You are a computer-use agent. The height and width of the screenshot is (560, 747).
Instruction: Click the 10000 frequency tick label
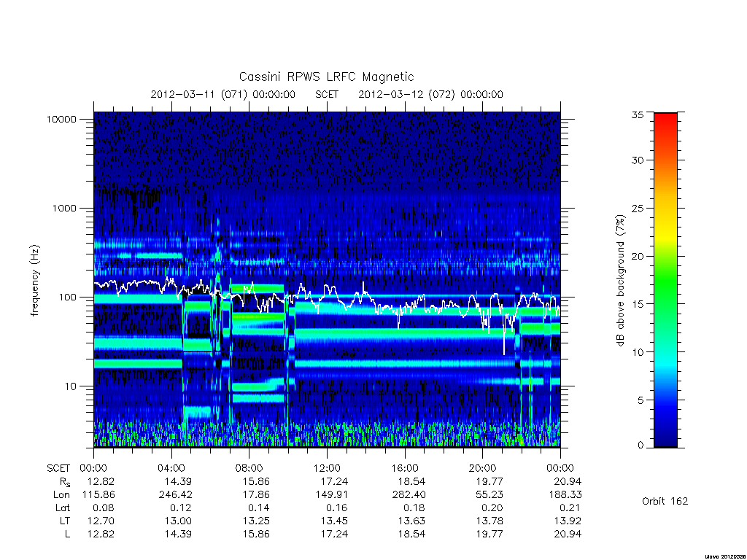61,119
